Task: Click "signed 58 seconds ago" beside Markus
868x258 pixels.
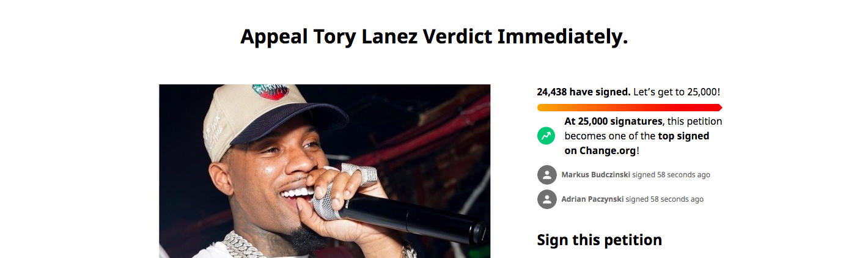Action: [671, 175]
